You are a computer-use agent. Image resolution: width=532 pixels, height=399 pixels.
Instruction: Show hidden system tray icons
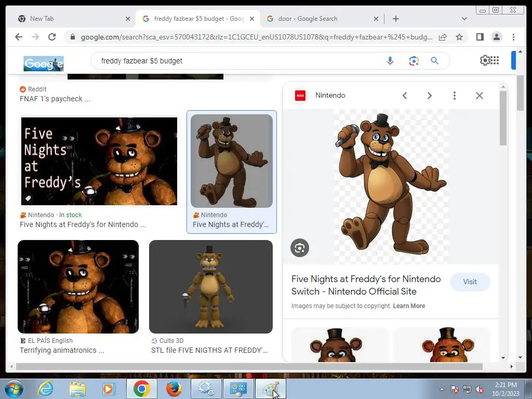[442, 389]
